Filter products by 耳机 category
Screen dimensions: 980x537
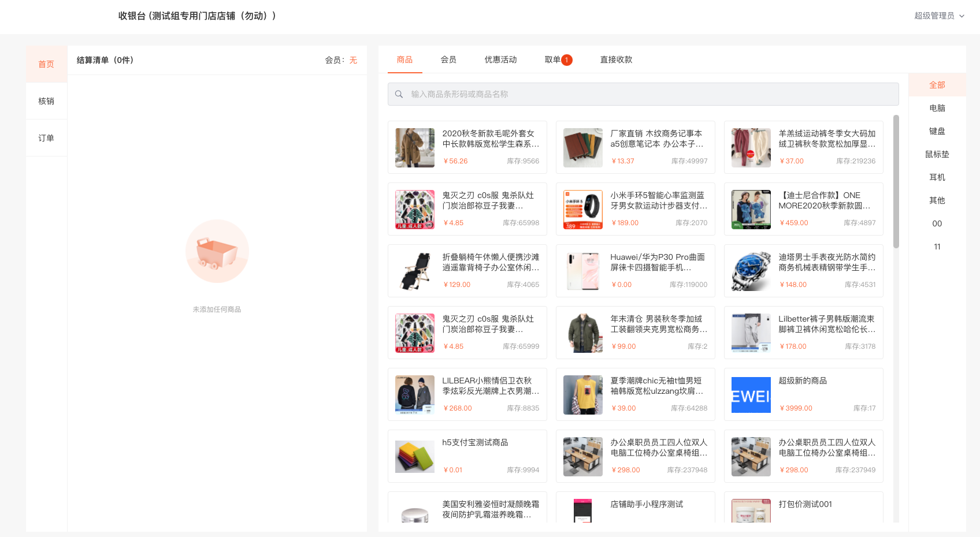click(x=937, y=177)
